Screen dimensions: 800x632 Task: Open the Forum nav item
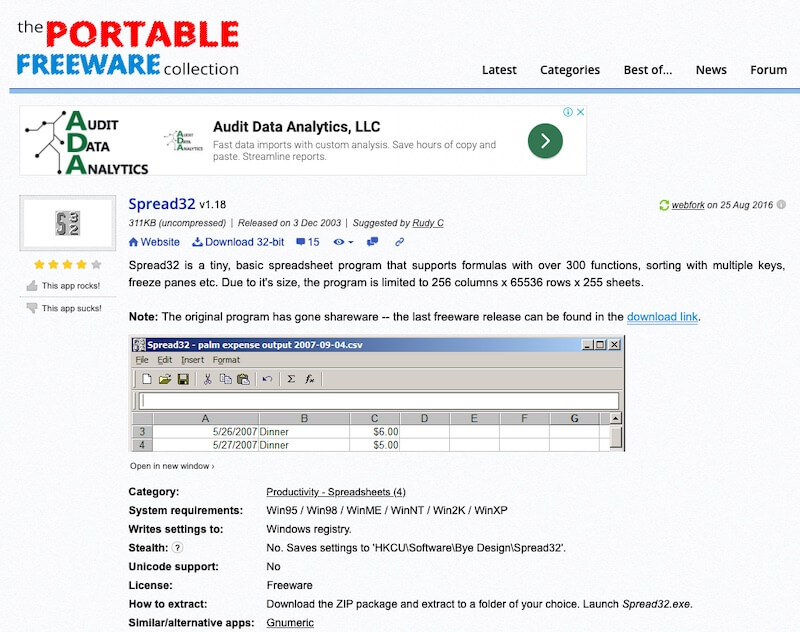pos(768,70)
